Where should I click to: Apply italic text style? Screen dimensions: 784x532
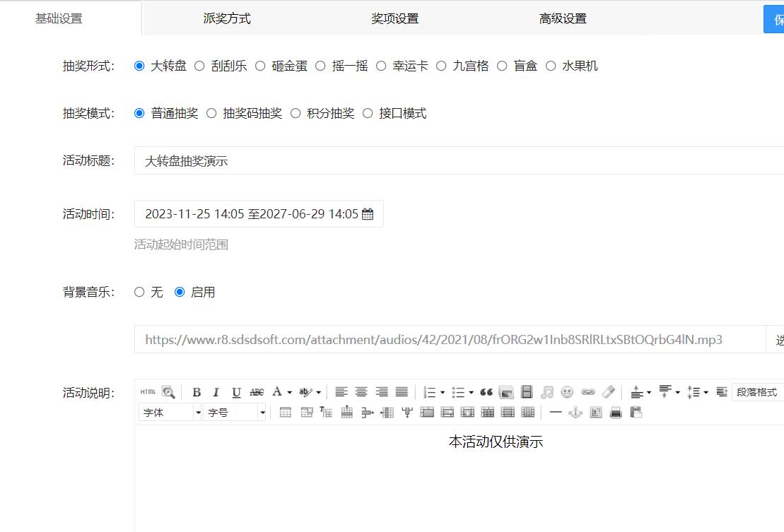click(216, 392)
